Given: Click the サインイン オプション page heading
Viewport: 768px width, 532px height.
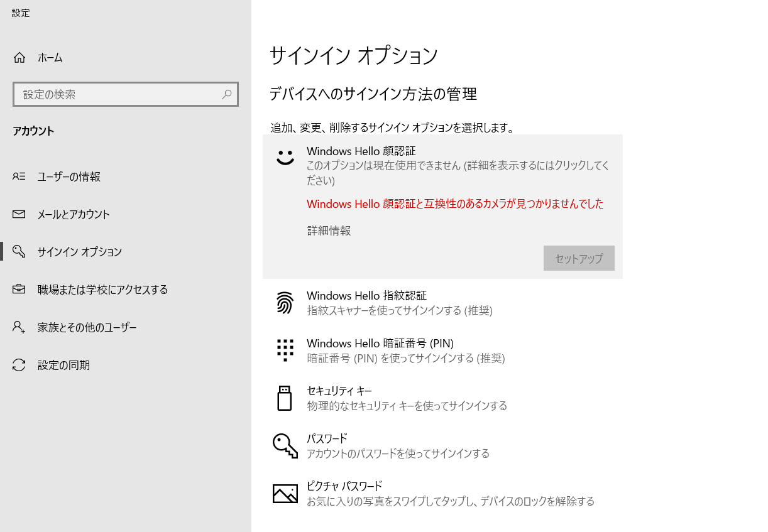Looking at the screenshot, I should point(354,56).
